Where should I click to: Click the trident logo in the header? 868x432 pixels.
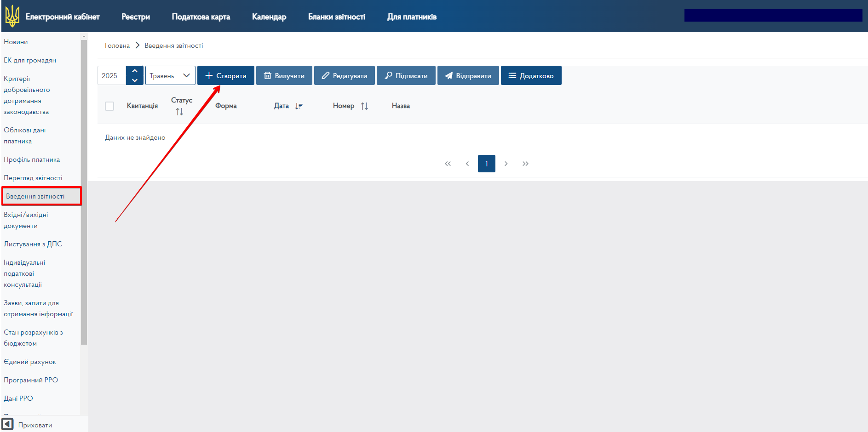pos(12,16)
